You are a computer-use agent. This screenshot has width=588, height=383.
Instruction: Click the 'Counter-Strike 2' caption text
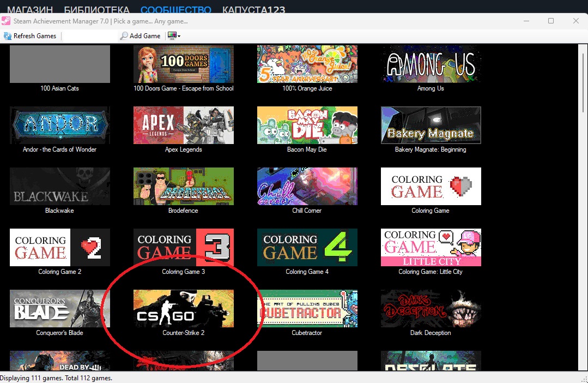point(183,333)
